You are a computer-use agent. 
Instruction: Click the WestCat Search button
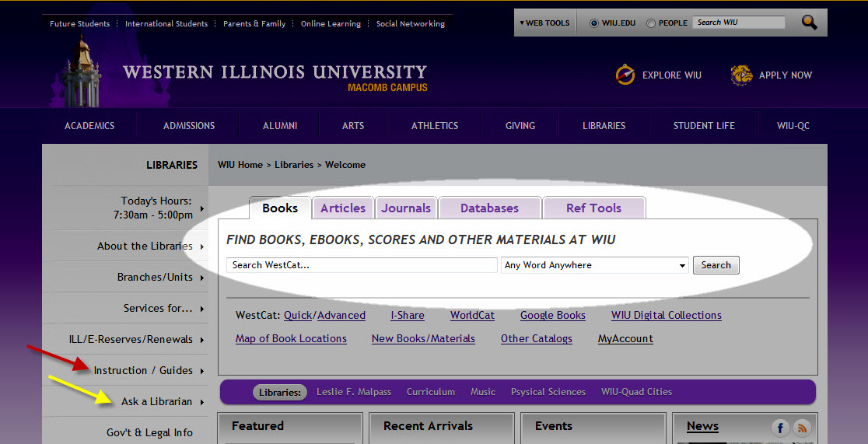716,265
